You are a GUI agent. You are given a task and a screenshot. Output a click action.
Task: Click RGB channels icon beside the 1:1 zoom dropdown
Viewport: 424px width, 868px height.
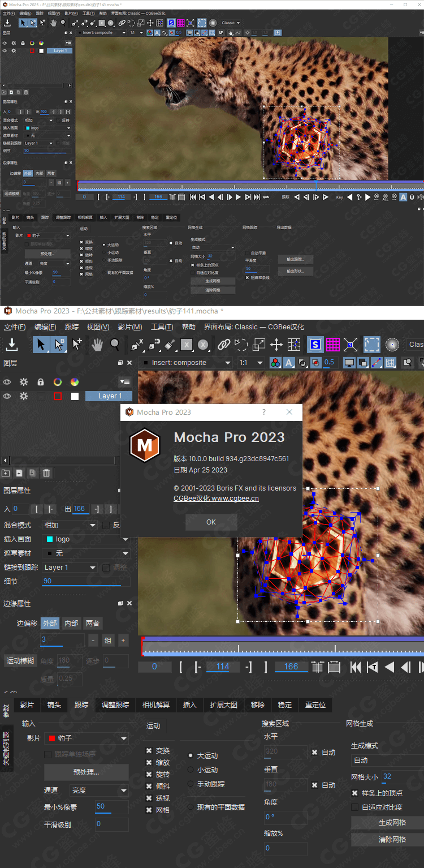[x=275, y=363]
